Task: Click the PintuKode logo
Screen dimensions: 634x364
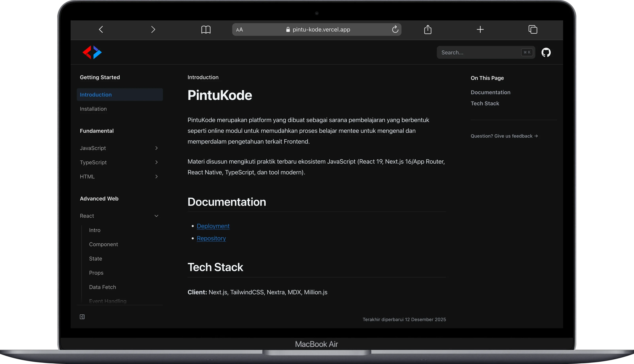Action: (x=92, y=52)
